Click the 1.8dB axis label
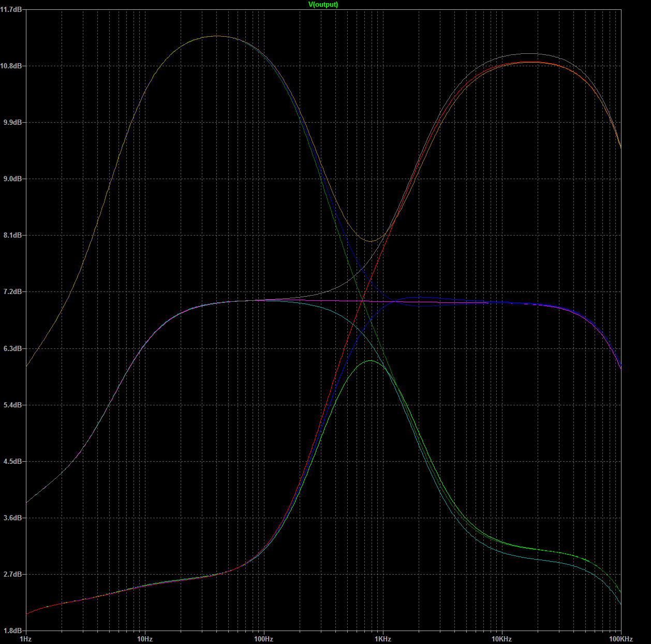This screenshot has height=644, width=651. point(13,631)
